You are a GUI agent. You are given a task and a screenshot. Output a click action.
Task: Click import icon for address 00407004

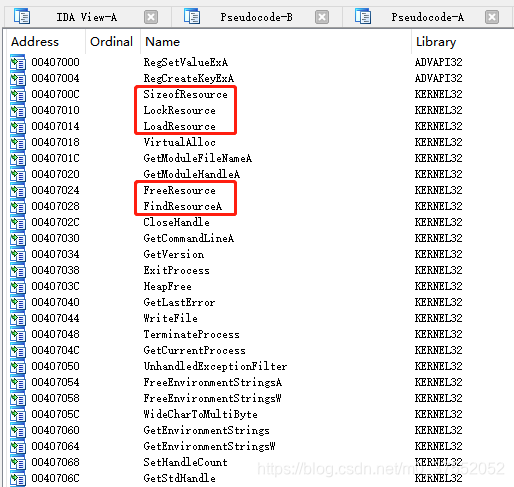click(18, 78)
